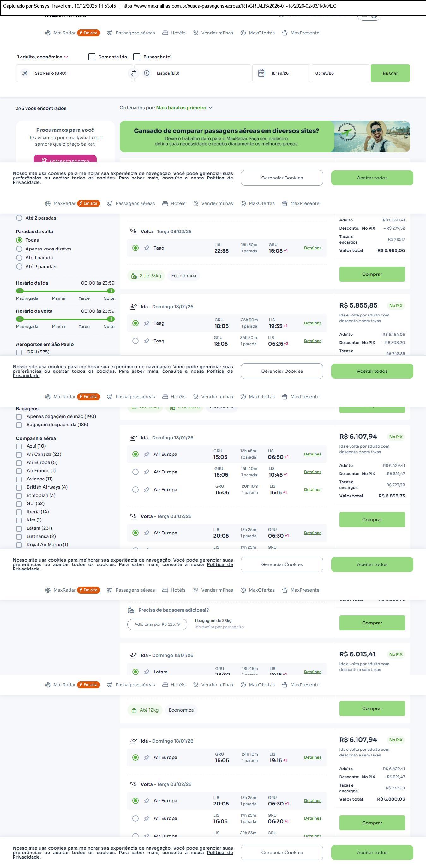Click the swap origin and destination arrows icon
426x868 pixels.
[x=133, y=73]
